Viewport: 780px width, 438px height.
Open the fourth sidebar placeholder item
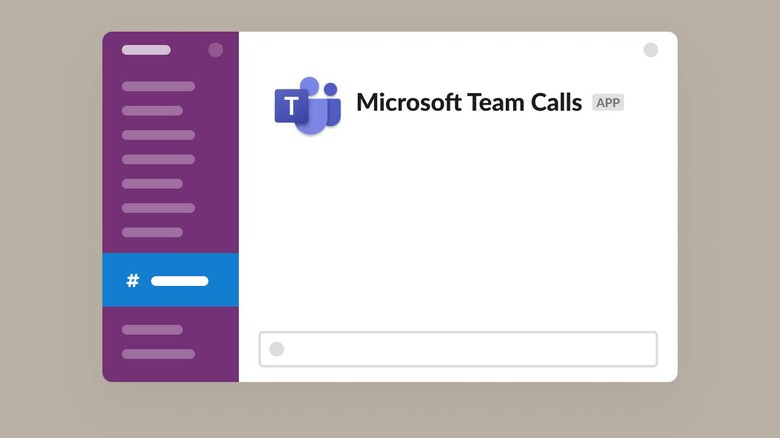[158, 159]
